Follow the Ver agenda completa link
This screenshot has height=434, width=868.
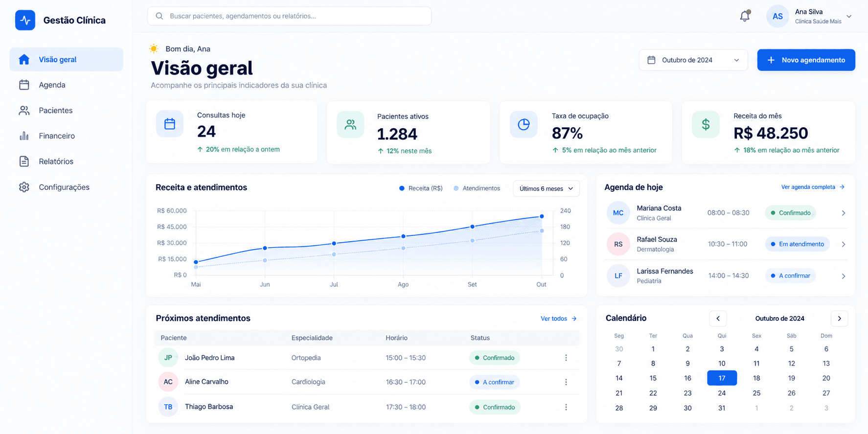pos(813,187)
